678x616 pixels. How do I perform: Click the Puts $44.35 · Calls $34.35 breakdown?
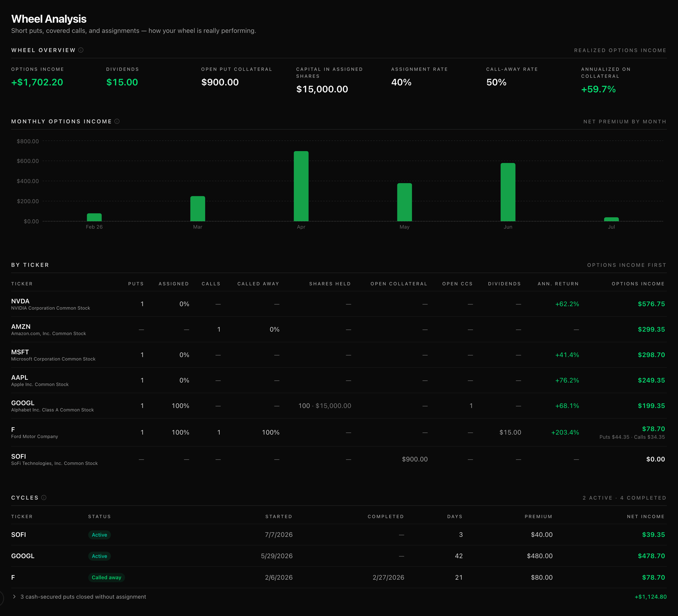632,437
